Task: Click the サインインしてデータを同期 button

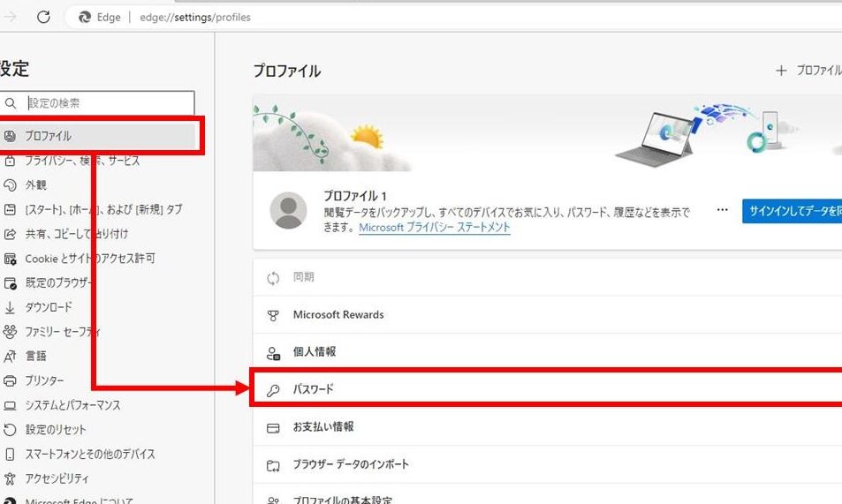Action: (792, 211)
